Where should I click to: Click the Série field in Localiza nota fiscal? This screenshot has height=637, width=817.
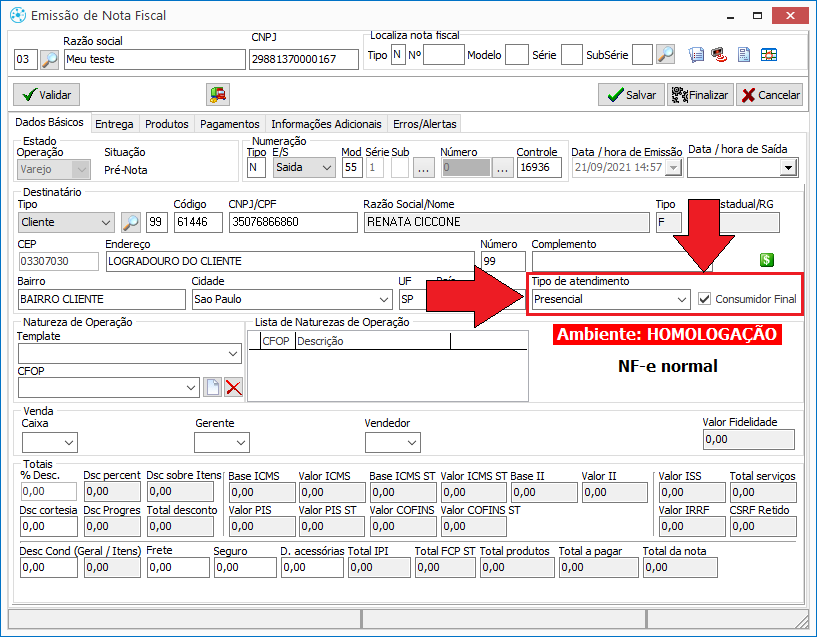tap(572, 55)
